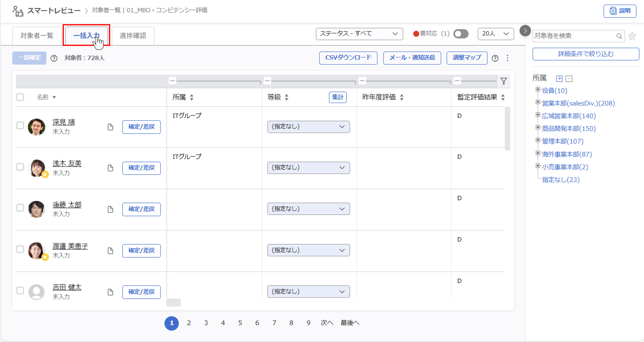
Task: Expand 営業本部(salesDiv.) tree node
Action: coord(538,102)
